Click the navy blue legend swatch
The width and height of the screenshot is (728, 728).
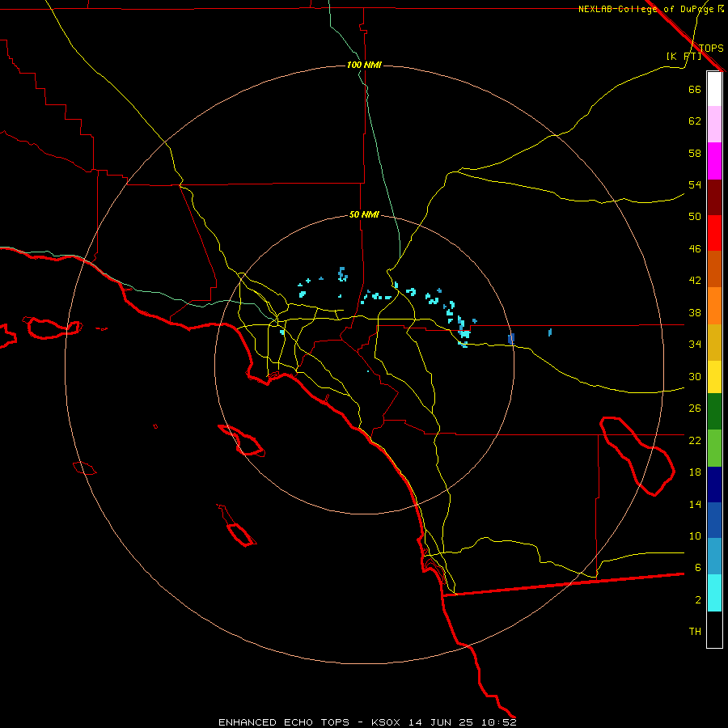coord(714,485)
